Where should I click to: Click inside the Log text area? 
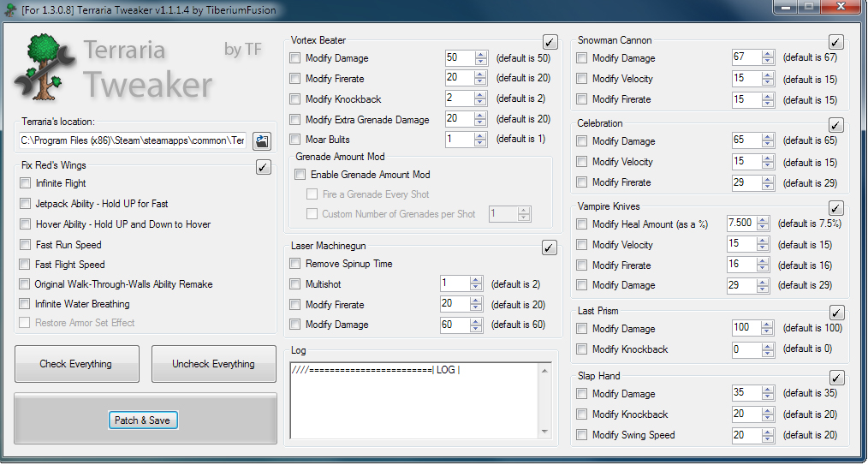tap(415, 401)
